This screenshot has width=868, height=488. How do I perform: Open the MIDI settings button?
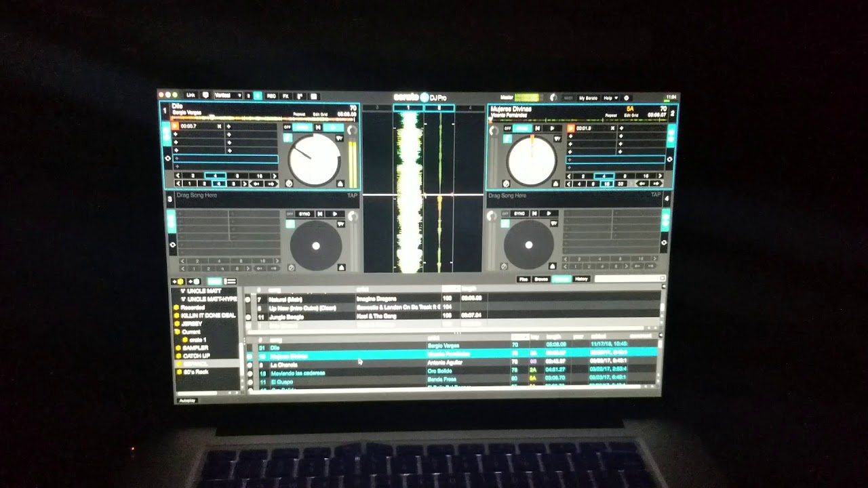[x=568, y=98]
